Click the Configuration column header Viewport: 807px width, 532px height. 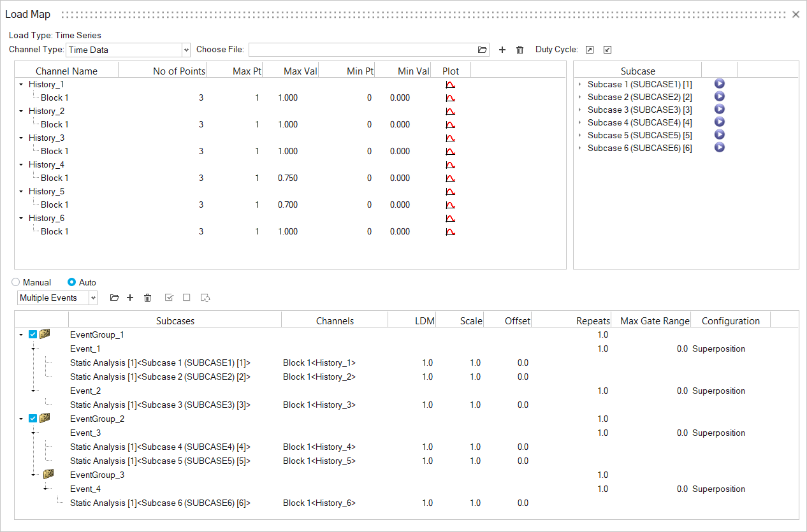[x=731, y=321]
